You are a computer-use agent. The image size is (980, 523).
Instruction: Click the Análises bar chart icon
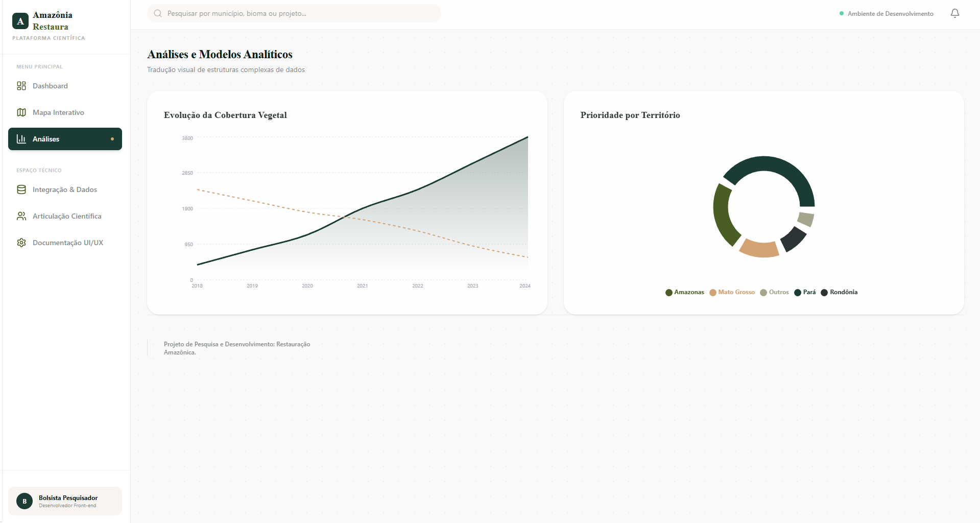[x=21, y=139]
